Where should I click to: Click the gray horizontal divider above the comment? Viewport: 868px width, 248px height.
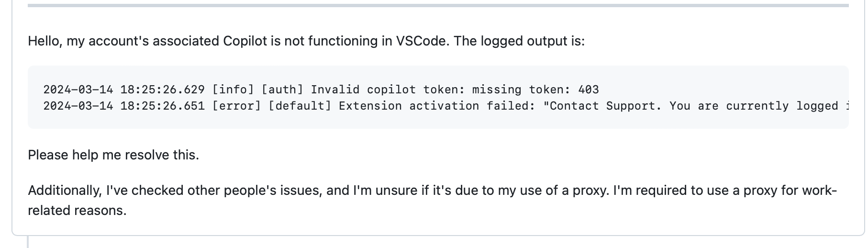coord(438,5)
